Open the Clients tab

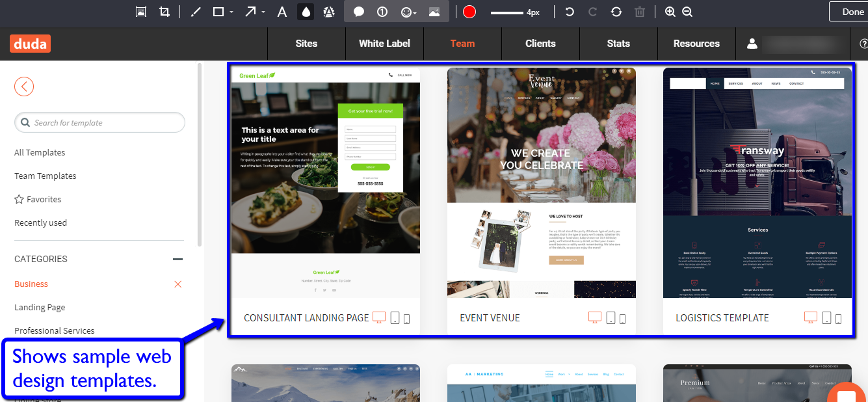coord(540,44)
